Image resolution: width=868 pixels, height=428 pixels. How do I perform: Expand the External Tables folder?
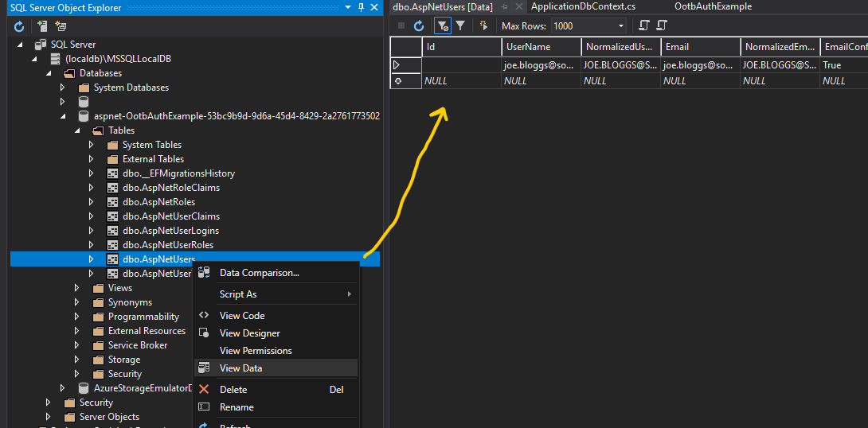[x=92, y=159]
